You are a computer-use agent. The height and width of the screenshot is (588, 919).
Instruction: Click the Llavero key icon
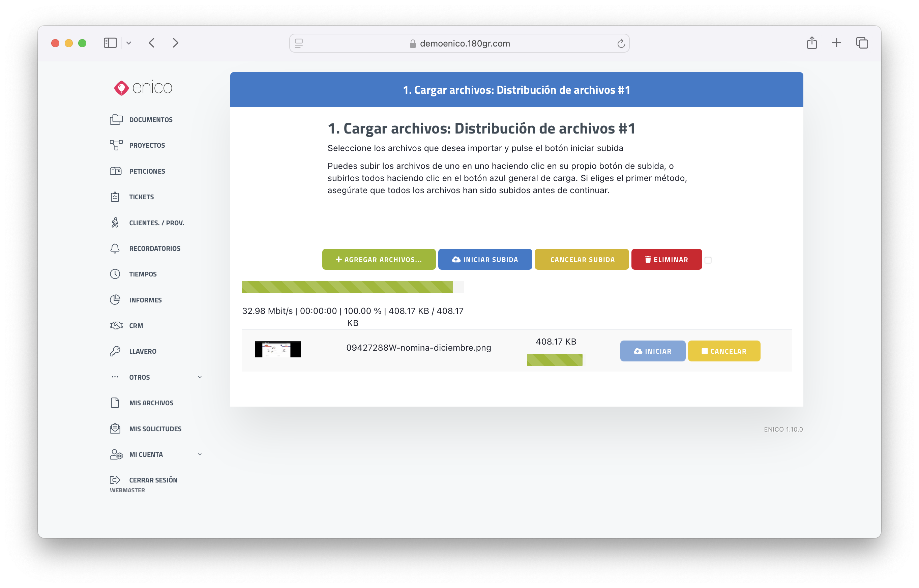(x=115, y=351)
